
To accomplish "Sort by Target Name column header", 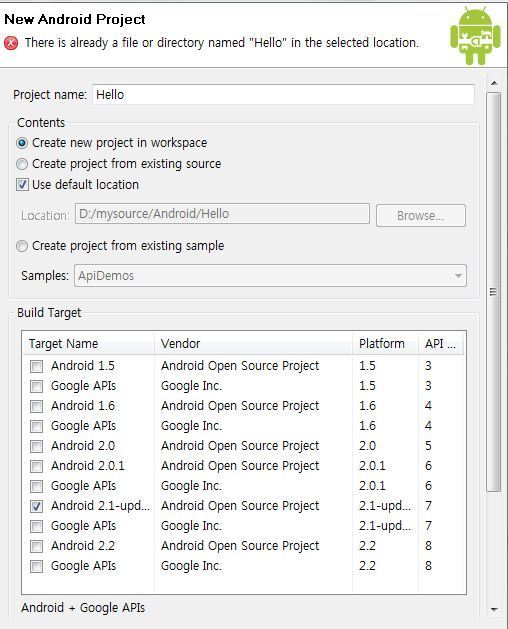I will point(88,344).
